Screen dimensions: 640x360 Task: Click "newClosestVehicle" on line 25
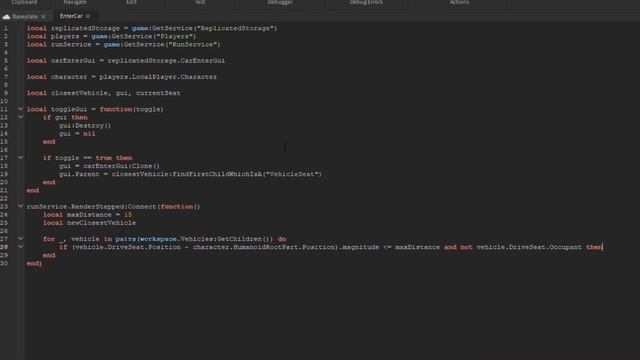[101, 223]
